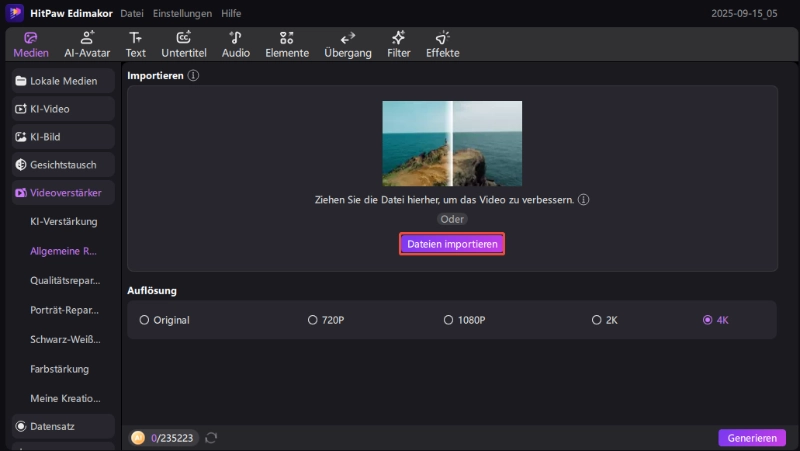Choose Farbstärkung submenu item
This screenshot has height=451, width=800.
click(x=59, y=369)
